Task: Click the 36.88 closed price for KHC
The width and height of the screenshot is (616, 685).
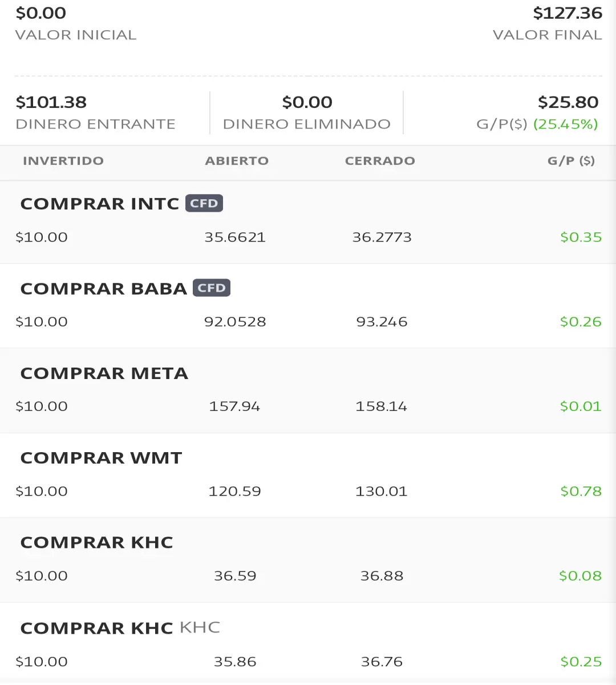Action: coord(382,575)
